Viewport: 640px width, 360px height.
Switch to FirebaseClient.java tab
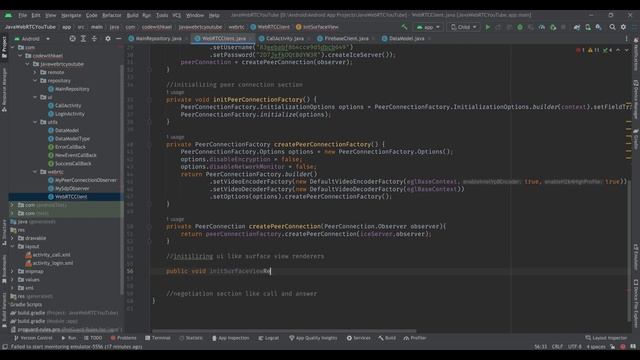pos(345,38)
